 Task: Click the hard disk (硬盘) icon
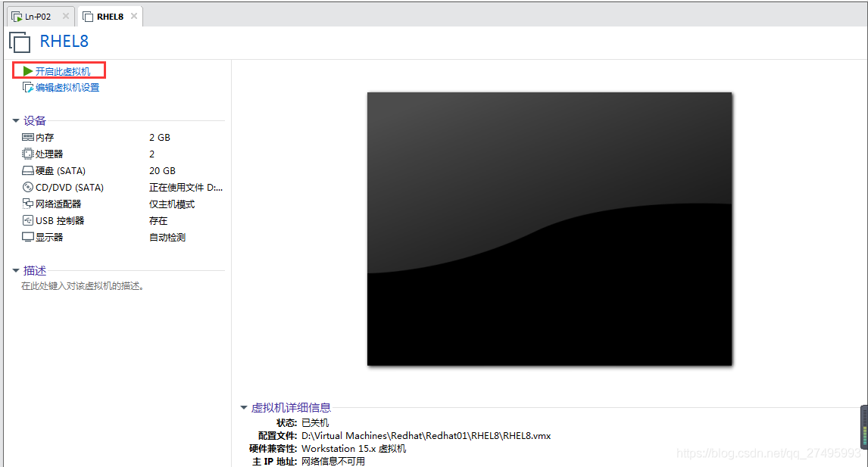pos(28,170)
